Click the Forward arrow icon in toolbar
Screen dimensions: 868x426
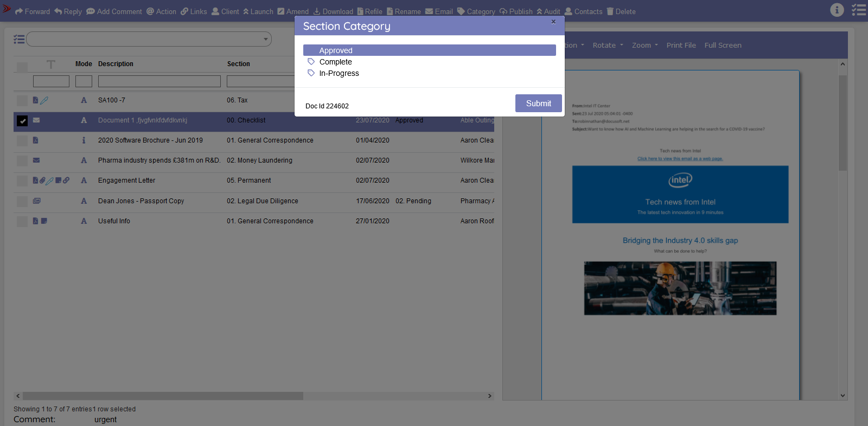(x=19, y=11)
